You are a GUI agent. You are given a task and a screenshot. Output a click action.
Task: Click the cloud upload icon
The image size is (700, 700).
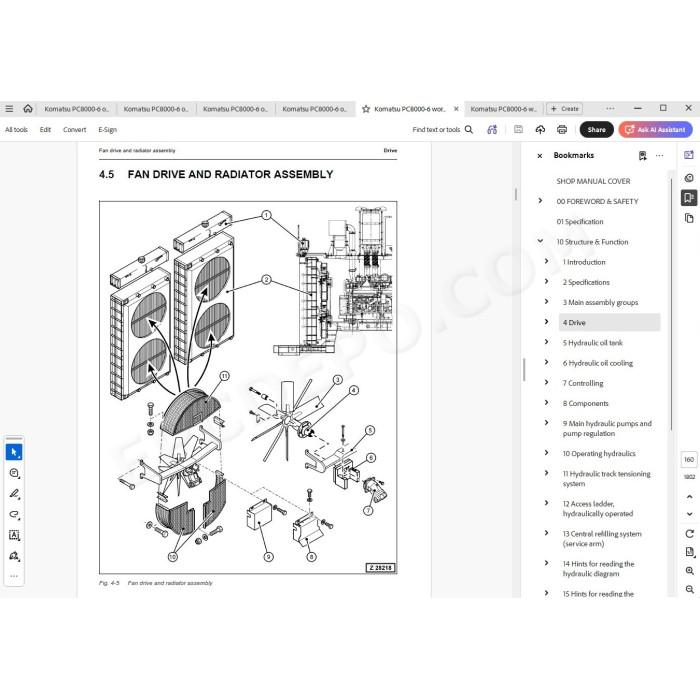540,129
